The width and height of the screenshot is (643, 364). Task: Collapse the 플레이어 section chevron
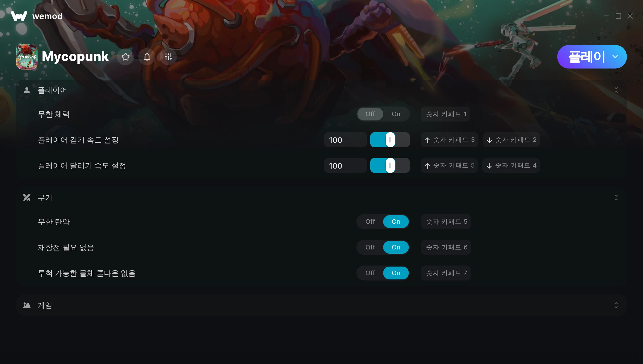[x=616, y=90]
